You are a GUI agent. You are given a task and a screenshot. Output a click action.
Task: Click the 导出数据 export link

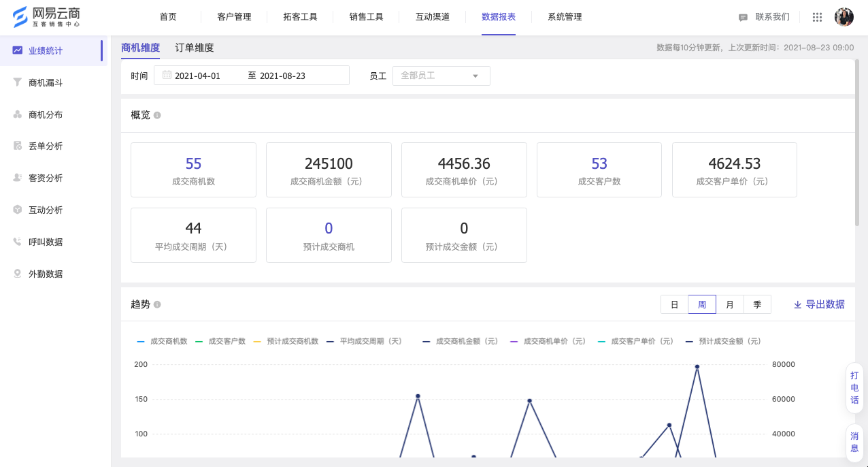pyautogui.click(x=819, y=304)
